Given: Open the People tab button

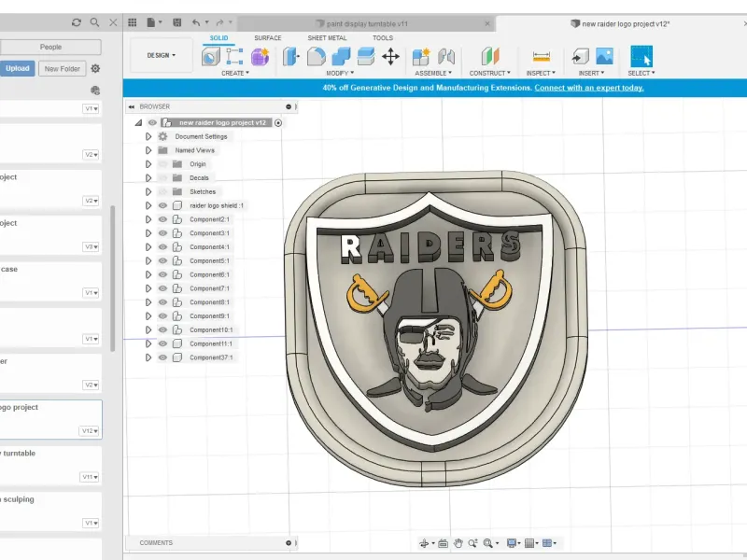Looking at the screenshot, I should (50, 48).
